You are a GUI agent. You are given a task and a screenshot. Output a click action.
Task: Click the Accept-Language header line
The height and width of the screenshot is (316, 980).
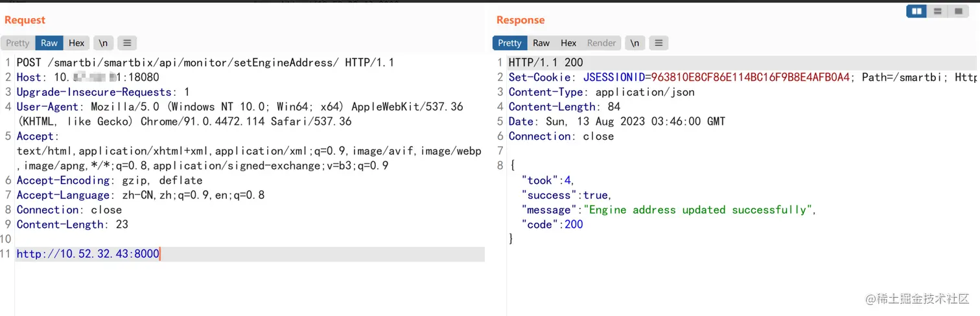pyautogui.click(x=141, y=195)
